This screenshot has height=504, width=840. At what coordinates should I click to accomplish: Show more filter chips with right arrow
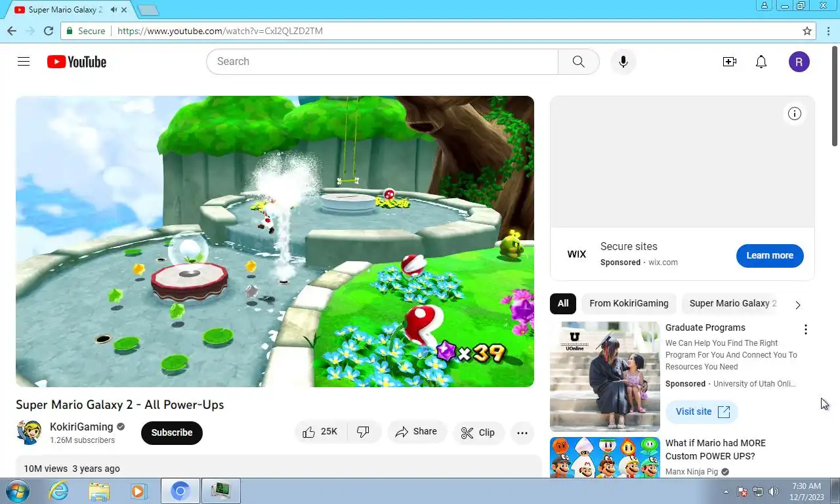pyautogui.click(x=798, y=304)
